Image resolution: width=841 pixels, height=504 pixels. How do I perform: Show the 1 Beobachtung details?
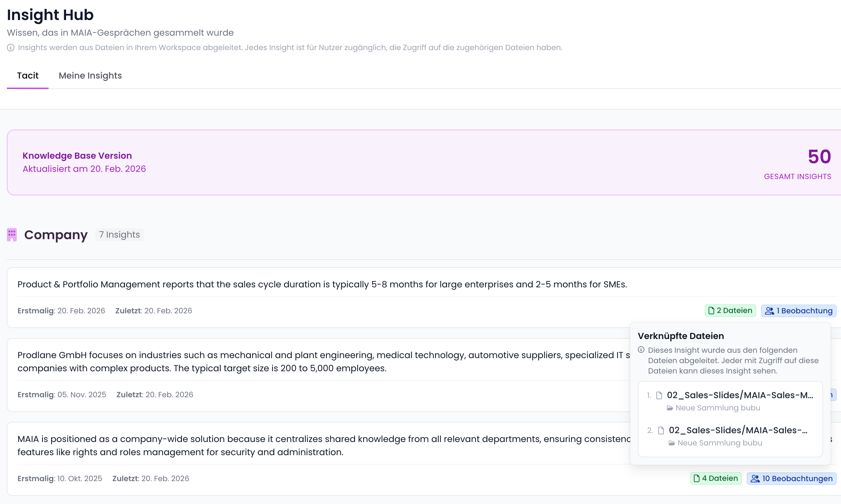point(798,311)
